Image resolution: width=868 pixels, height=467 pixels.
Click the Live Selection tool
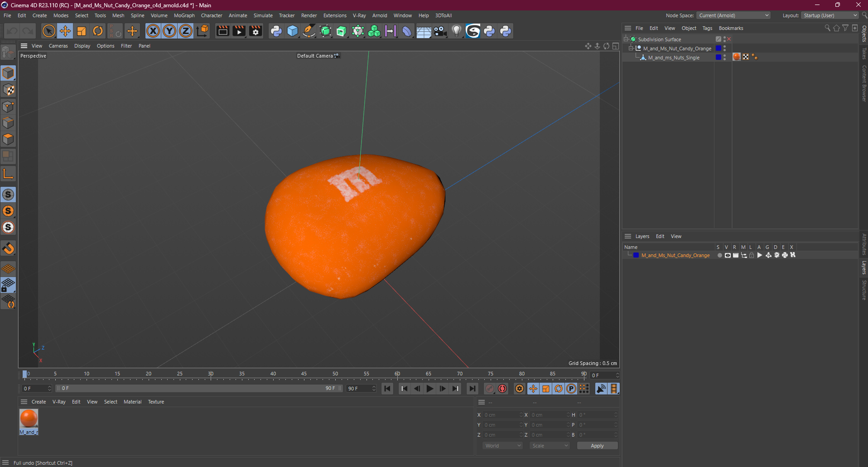tap(48, 31)
